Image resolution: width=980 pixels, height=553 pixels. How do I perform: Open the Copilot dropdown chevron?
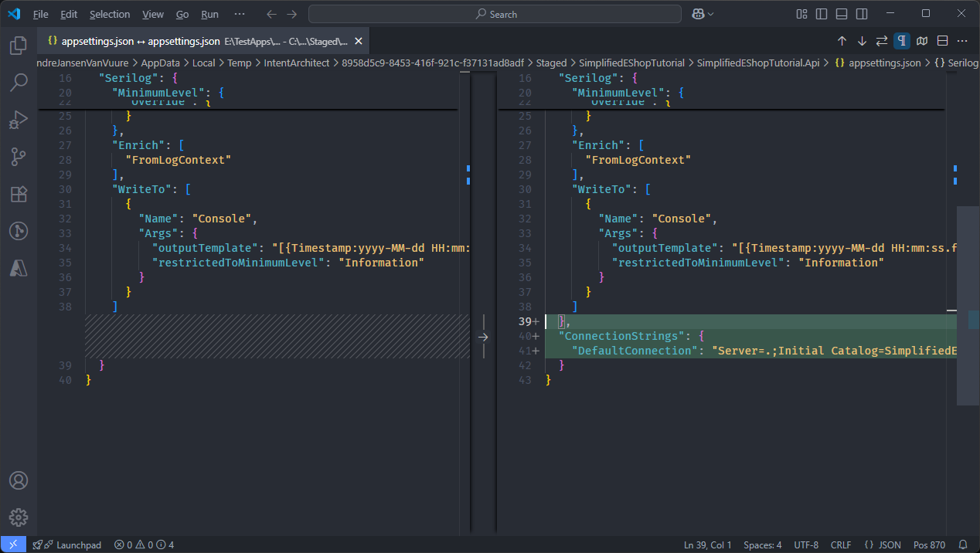(711, 14)
